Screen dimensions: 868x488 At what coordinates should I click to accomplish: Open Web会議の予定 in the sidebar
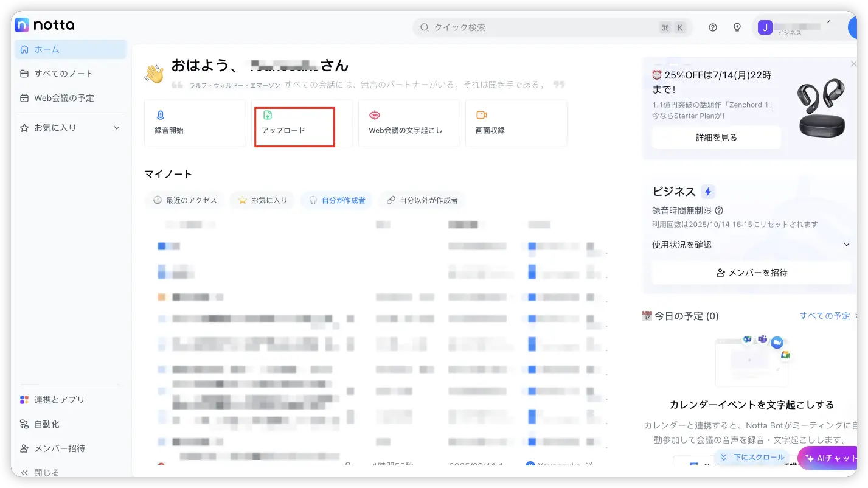pyautogui.click(x=64, y=98)
